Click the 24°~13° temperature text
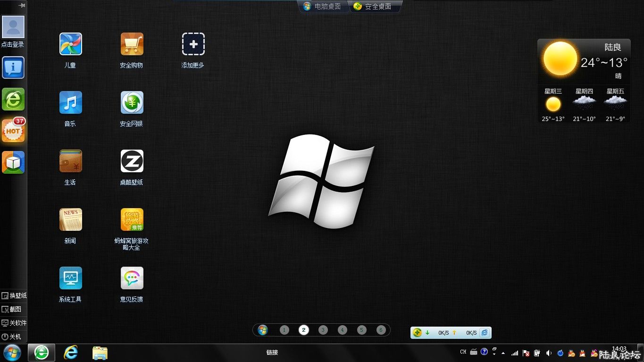Screen dimensions: 644x362 pyautogui.click(x=604, y=63)
